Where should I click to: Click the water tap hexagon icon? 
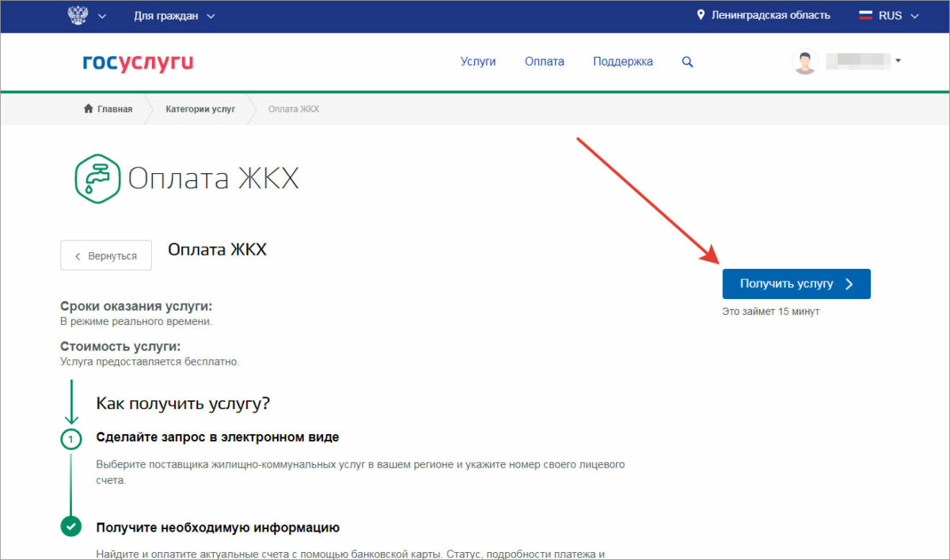click(97, 179)
